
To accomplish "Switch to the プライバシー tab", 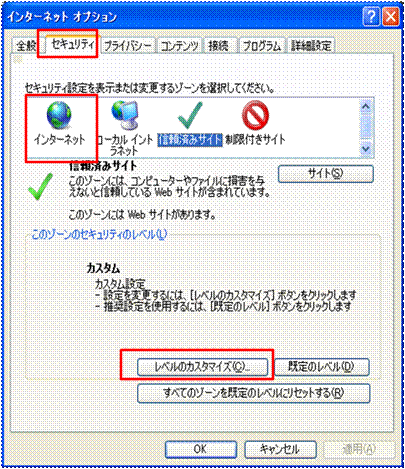I will 128,46.
